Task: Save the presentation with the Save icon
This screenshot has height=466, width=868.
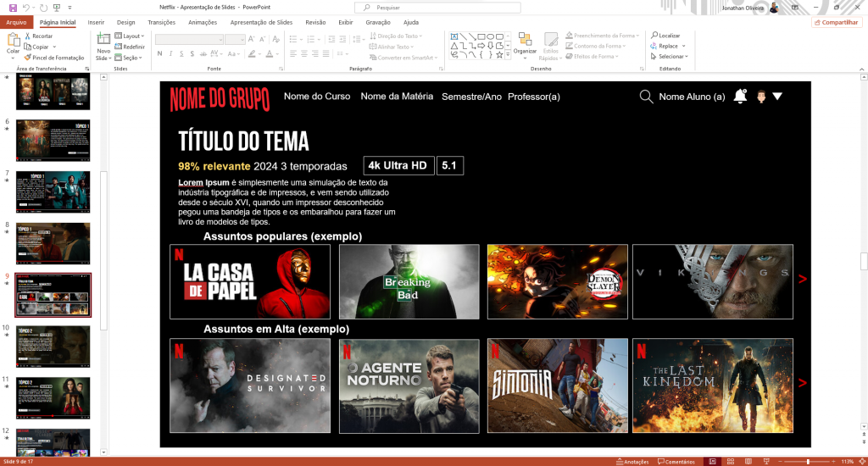Action: [13, 8]
